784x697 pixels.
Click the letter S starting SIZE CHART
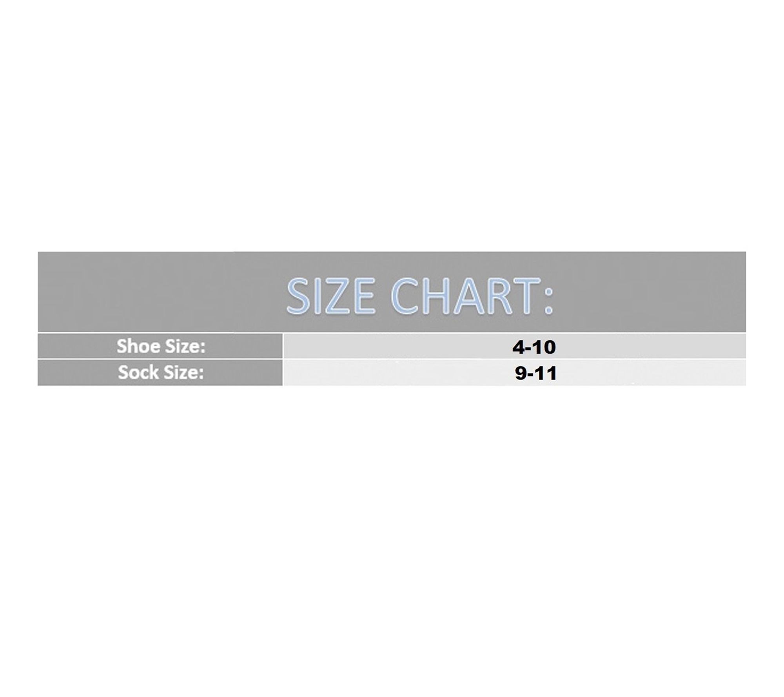click(299, 296)
